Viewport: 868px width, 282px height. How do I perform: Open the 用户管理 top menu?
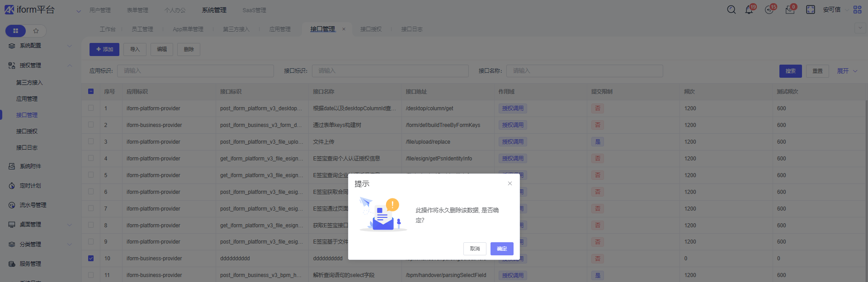100,10
